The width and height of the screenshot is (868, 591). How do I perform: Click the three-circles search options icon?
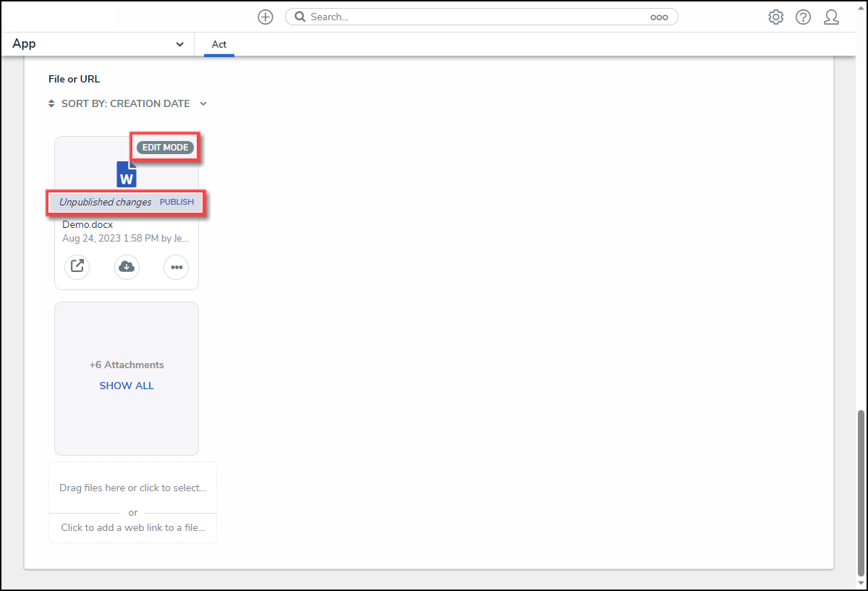pyautogui.click(x=659, y=17)
